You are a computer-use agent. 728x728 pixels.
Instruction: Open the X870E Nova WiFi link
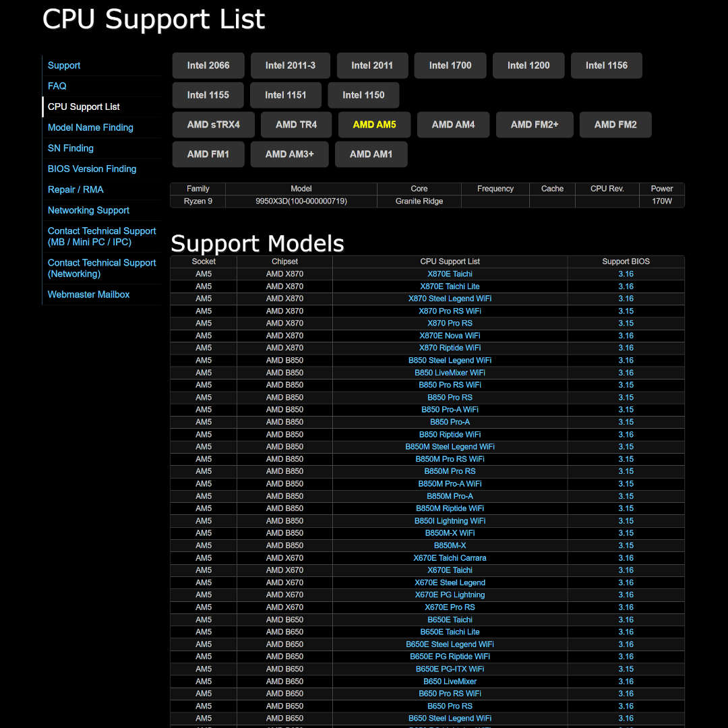[450, 336]
